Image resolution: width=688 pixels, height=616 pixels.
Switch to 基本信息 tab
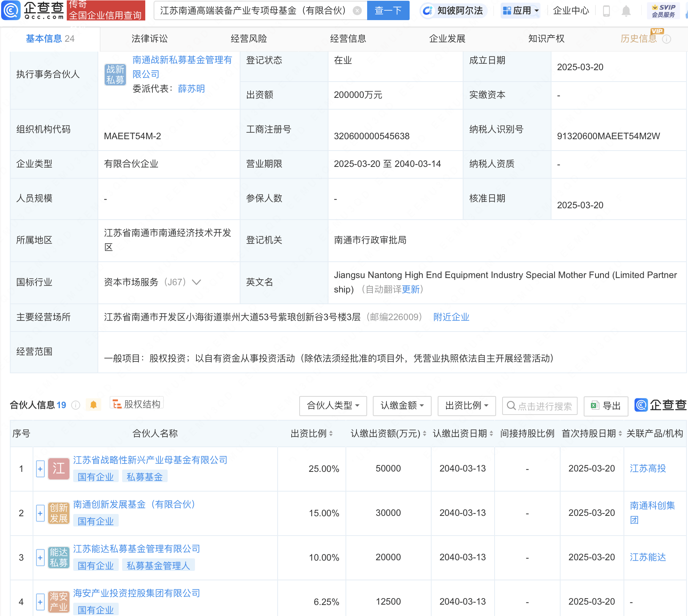pos(50,39)
